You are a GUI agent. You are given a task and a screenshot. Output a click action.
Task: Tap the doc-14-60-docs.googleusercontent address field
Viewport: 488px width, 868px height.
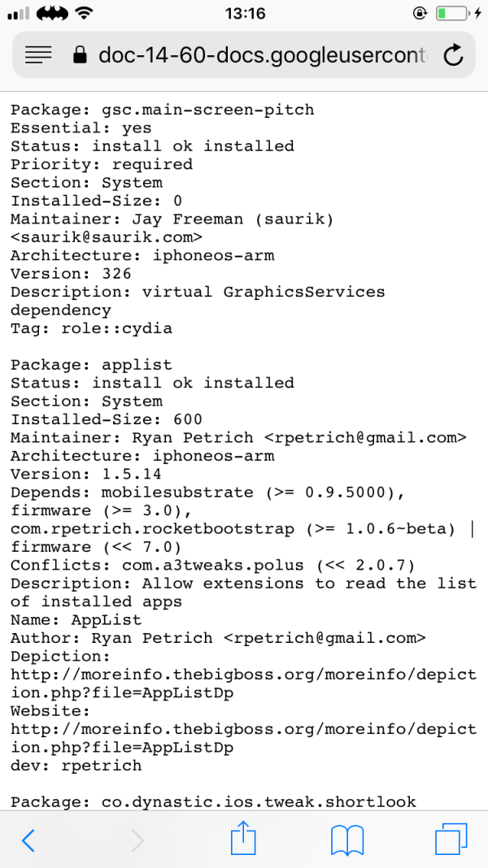coord(260,54)
